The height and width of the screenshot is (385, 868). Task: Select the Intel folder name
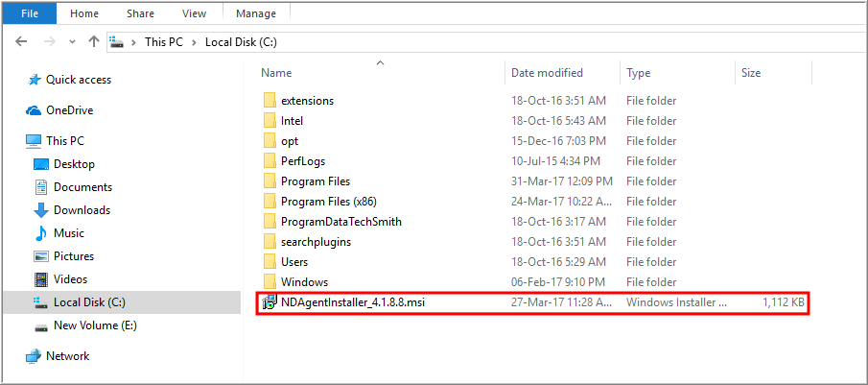[292, 121]
